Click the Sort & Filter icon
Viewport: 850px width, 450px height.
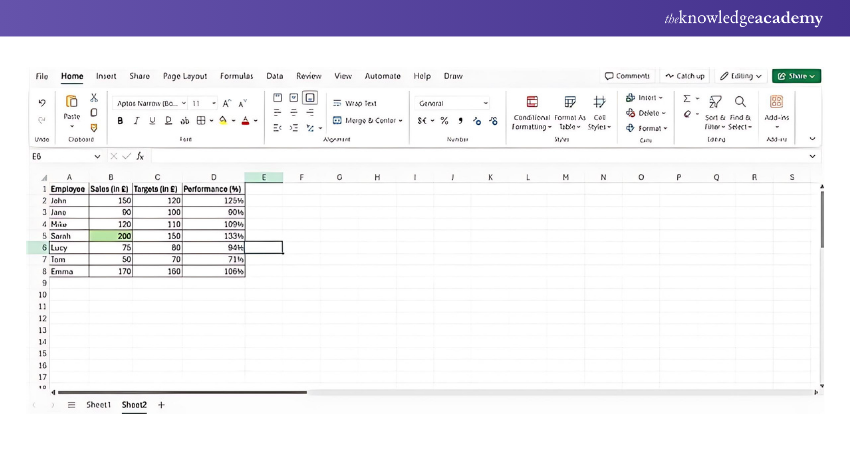(x=715, y=102)
